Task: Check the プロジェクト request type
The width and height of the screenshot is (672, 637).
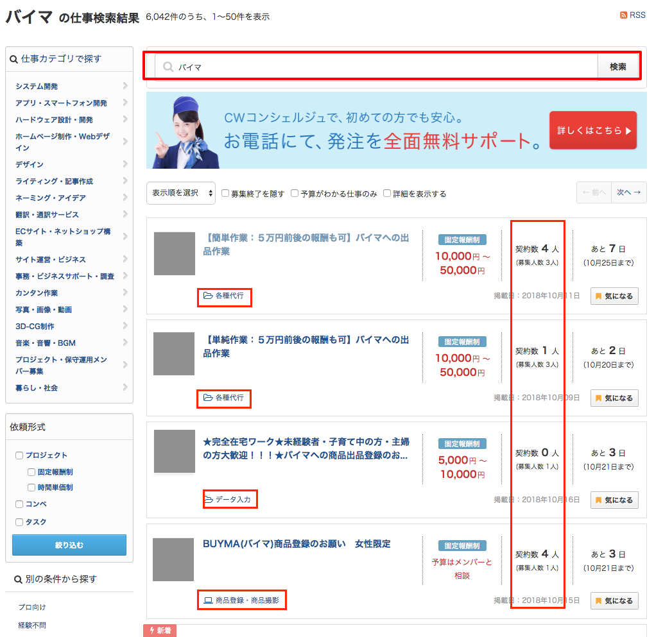Action: pyautogui.click(x=19, y=455)
